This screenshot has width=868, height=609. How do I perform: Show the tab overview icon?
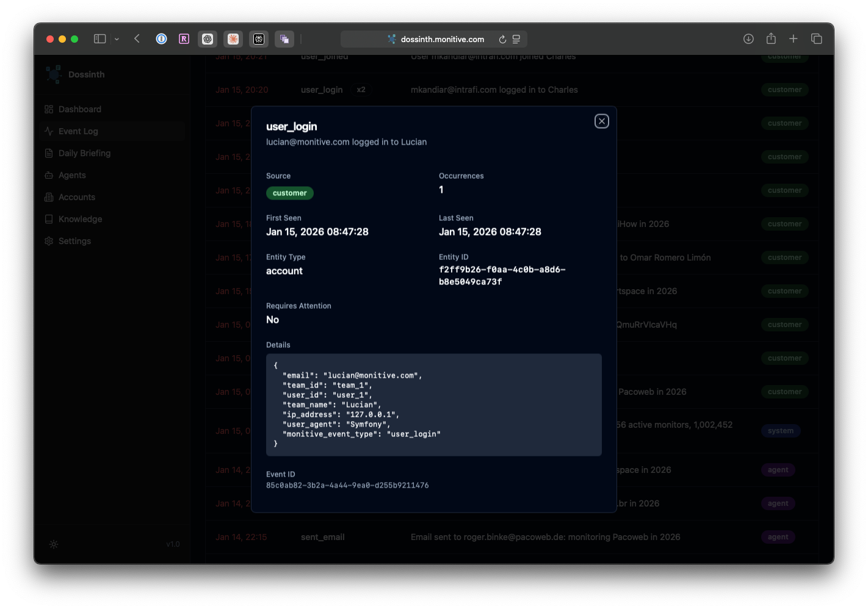[x=816, y=39]
